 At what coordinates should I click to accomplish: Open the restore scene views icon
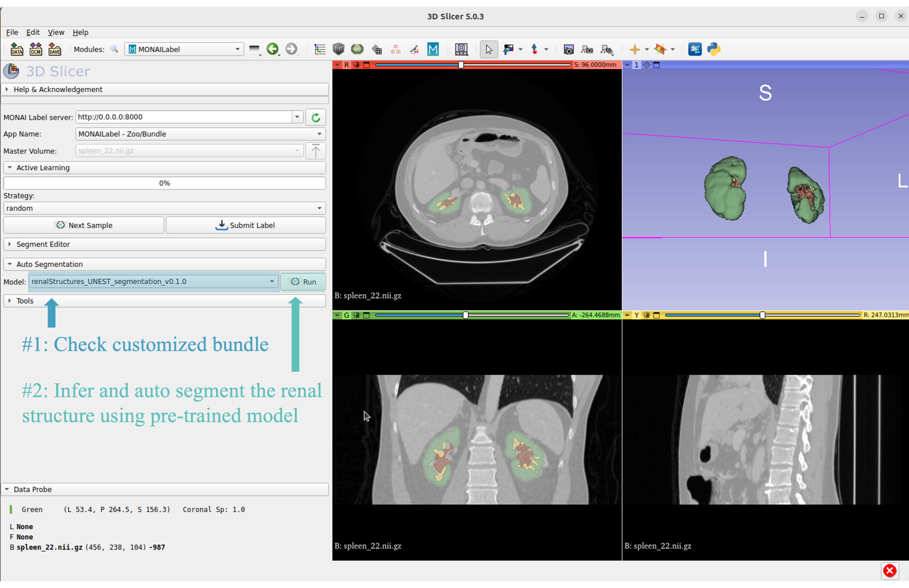pos(607,49)
